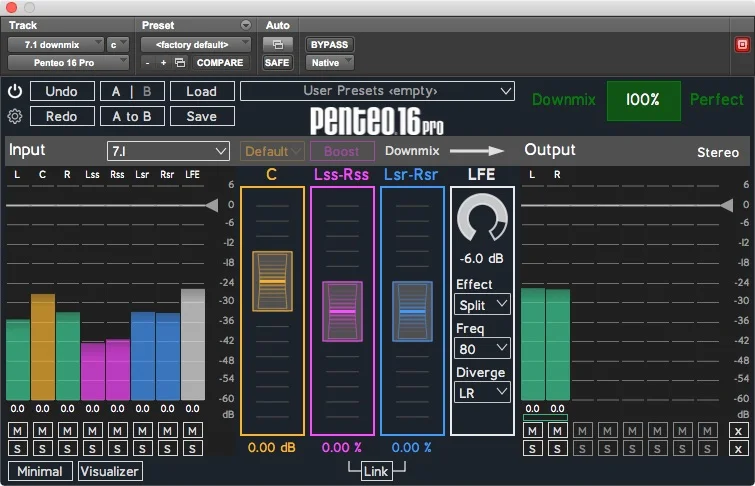Click the input level threshold triangle marker
The width and height of the screenshot is (755, 486).
click(x=212, y=205)
